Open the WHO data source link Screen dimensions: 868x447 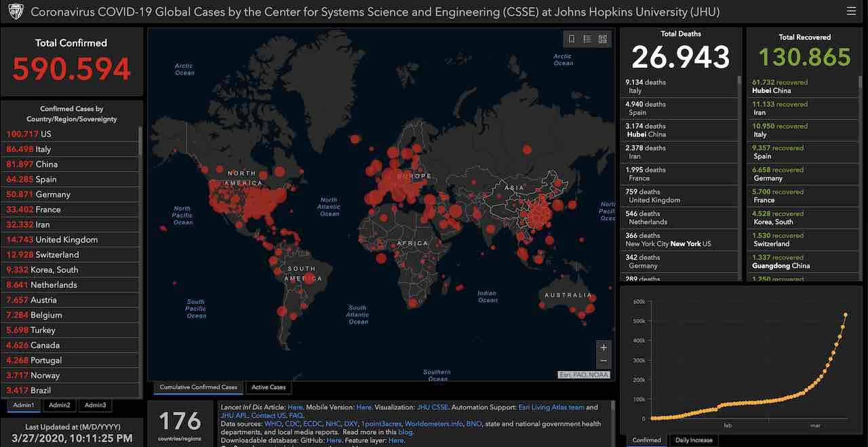pyautogui.click(x=273, y=424)
